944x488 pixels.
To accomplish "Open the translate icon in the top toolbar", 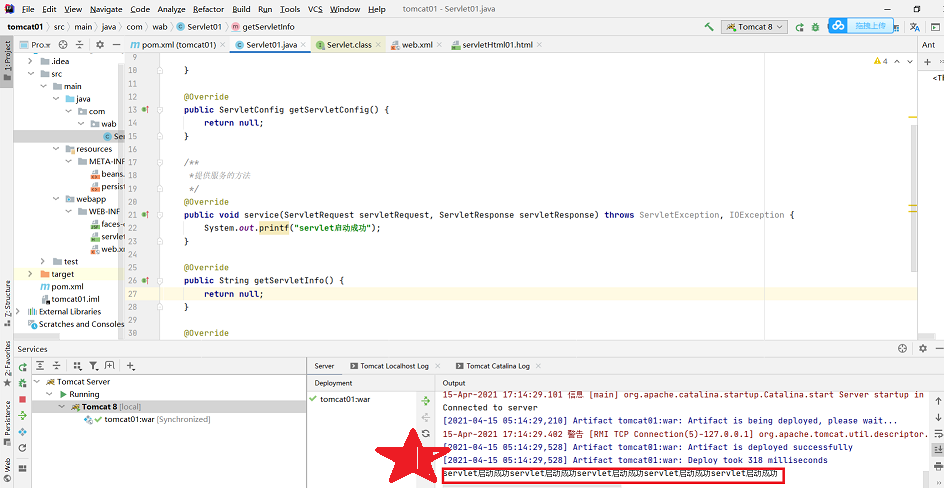I will click(x=914, y=27).
